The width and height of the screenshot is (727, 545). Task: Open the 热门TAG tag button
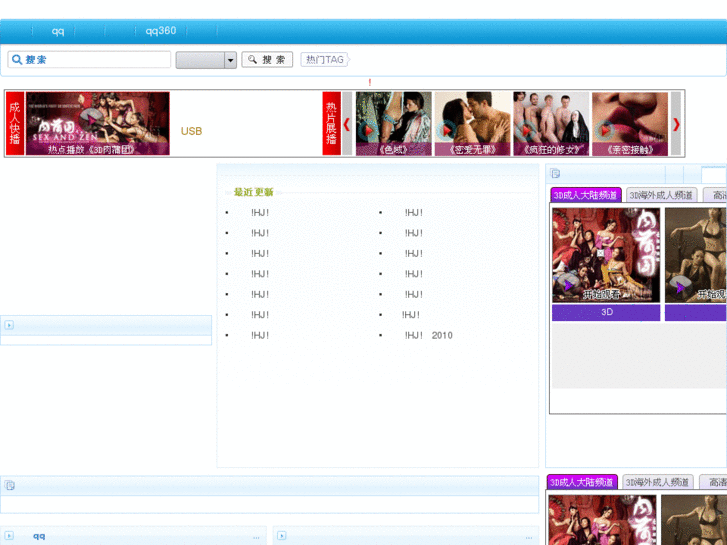click(325, 59)
